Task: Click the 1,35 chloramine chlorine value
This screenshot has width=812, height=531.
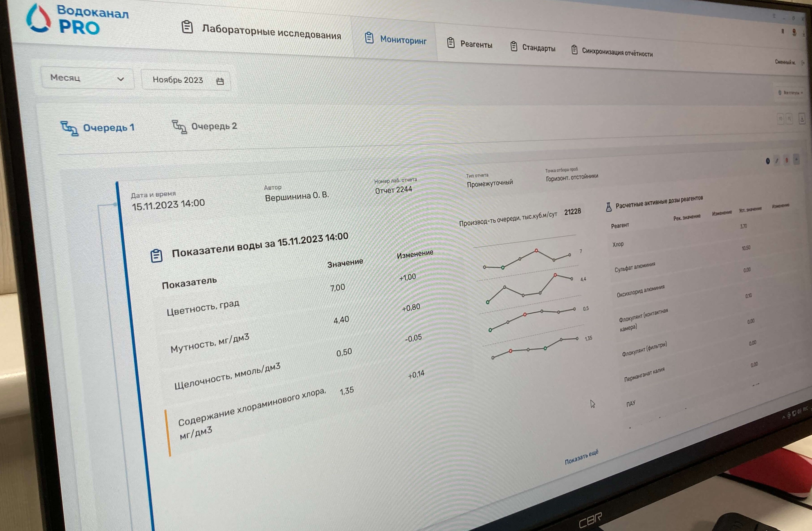Action: point(347,391)
